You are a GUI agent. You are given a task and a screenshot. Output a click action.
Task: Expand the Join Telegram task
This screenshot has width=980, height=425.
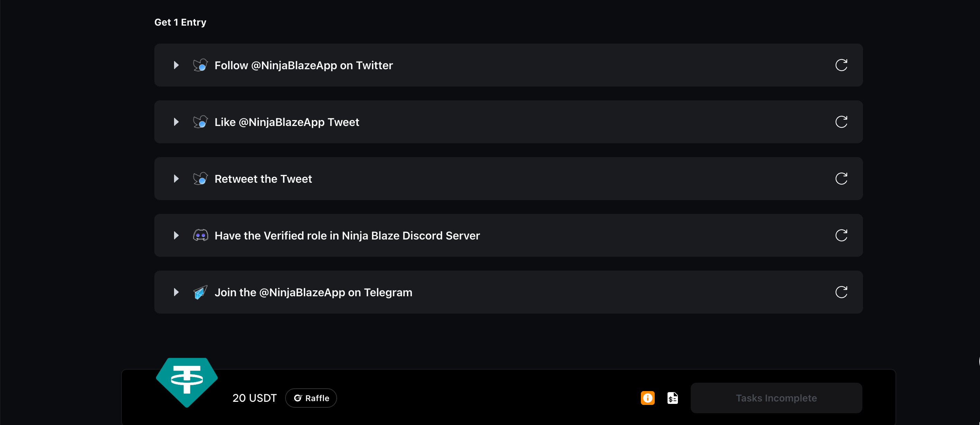click(176, 292)
